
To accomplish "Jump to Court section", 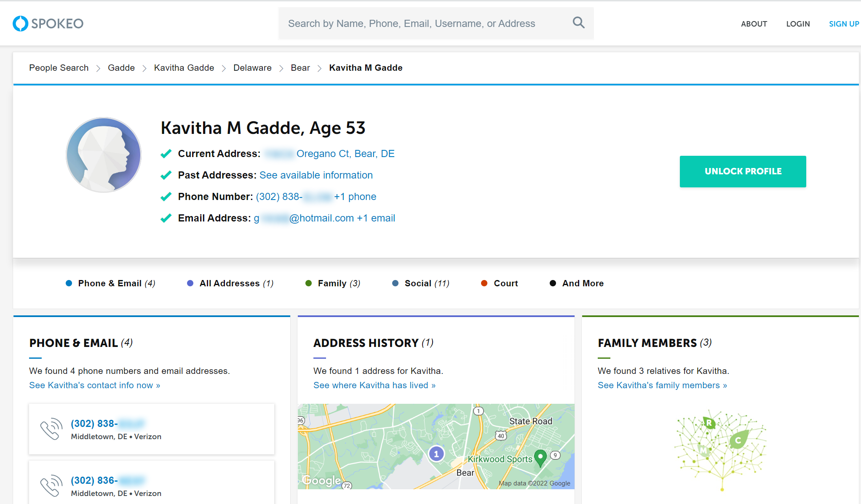I will tap(499, 283).
